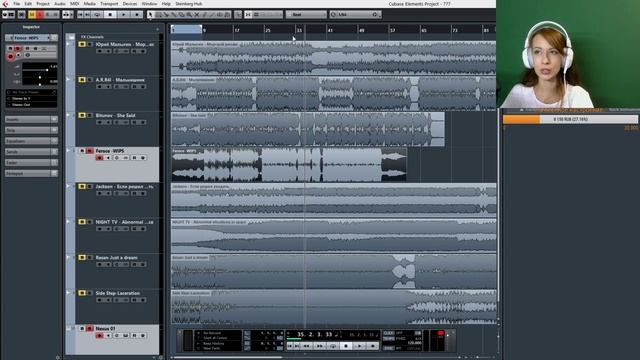The height and width of the screenshot is (360, 640).
Task: Open the Project menu
Action: click(x=42, y=4)
